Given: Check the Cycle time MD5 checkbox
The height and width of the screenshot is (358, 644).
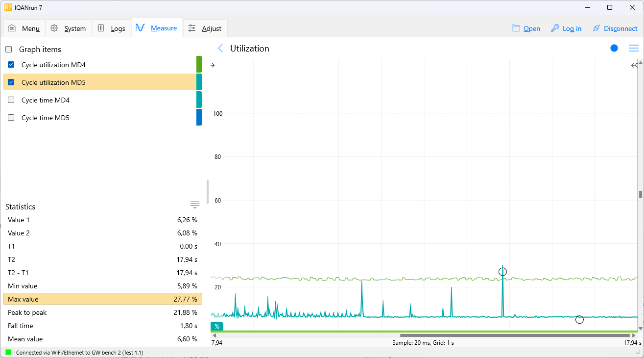Looking at the screenshot, I should (x=11, y=118).
